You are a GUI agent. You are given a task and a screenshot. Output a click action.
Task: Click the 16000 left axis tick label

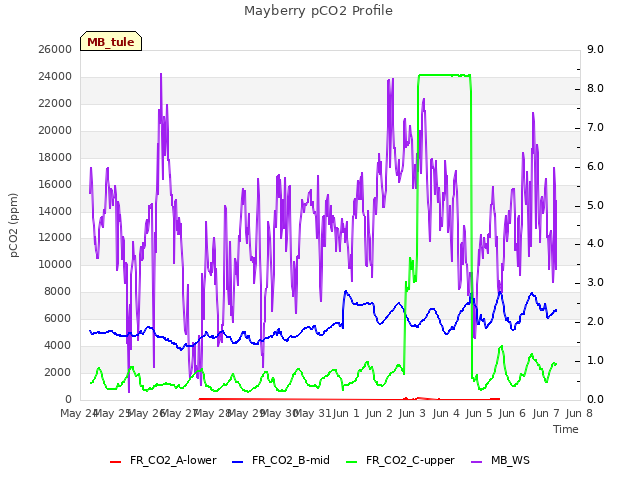55,184
